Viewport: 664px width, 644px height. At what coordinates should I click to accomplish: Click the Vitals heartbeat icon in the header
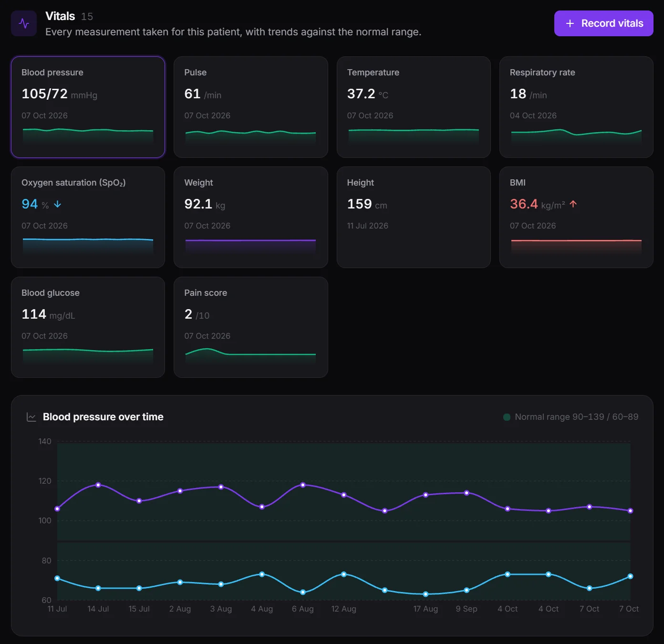24,23
